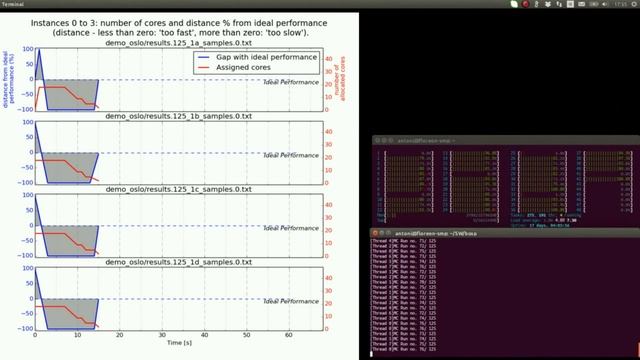The height and width of the screenshot is (360, 640).
Task: Minimize the htop terminal window
Action: [x=384, y=140]
